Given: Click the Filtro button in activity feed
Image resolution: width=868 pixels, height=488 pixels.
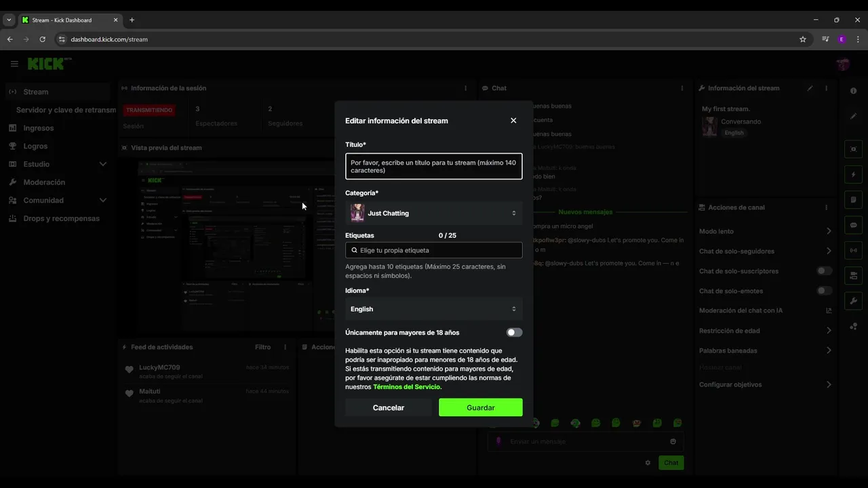Looking at the screenshot, I should tap(263, 347).
